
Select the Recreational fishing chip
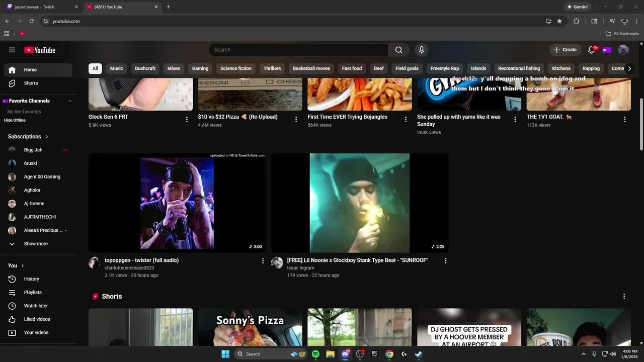[x=519, y=68]
